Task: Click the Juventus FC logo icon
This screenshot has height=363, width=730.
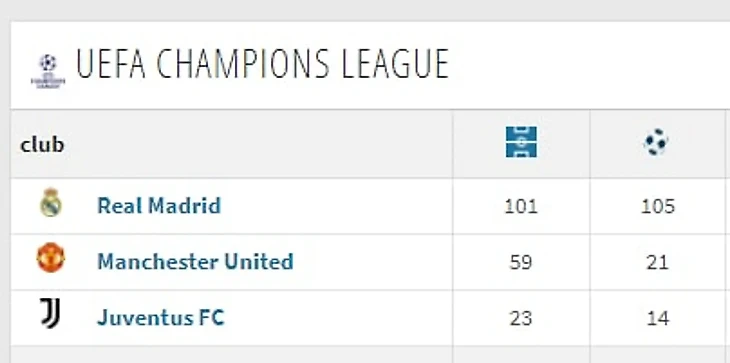Action: [50, 313]
